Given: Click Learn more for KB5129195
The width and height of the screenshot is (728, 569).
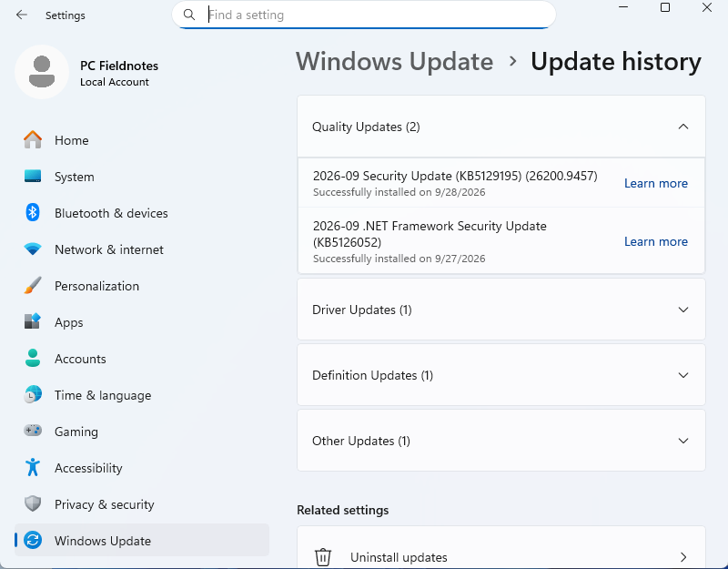Looking at the screenshot, I should [x=655, y=183].
